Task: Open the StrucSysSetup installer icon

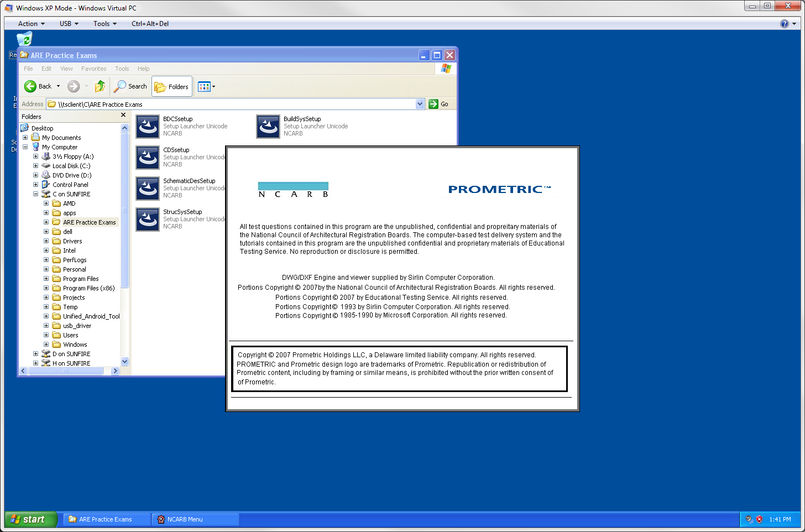Action: (x=148, y=220)
